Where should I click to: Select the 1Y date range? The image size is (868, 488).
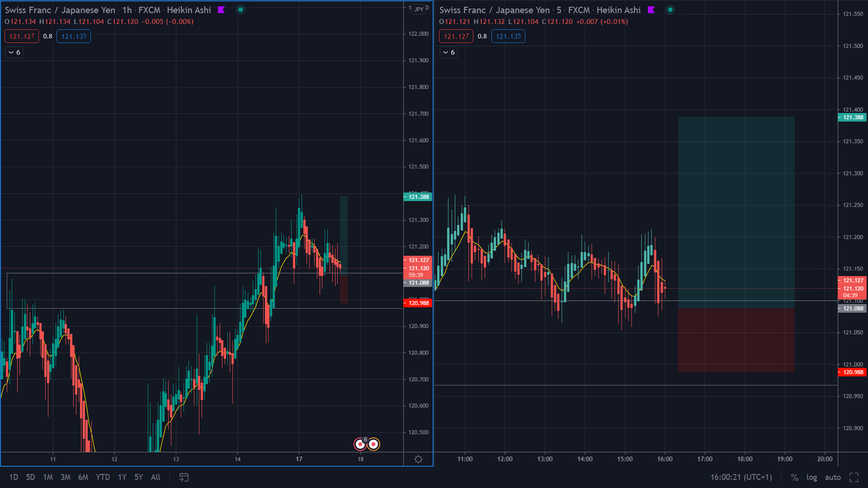[122, 477]
